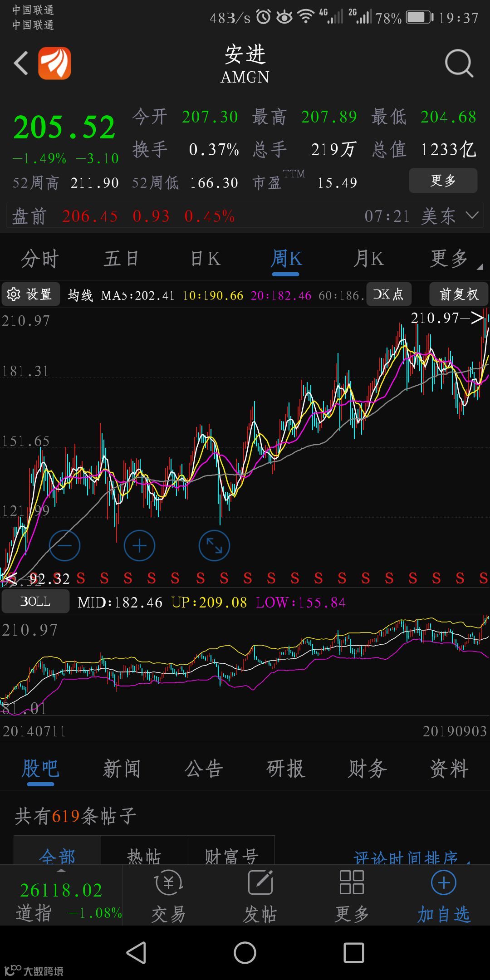Tap the 92.32 low marker on chart
Image resolution: width=490 pixels, height=980 pixels.
point(37,579)
